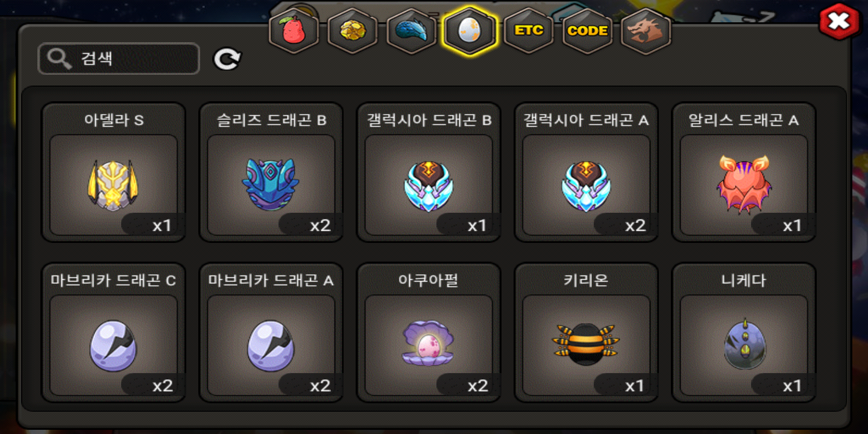
Task: Open the 아쿠아펄 clam shell egg
Action: pyautogui.click(x=429, y=333)
